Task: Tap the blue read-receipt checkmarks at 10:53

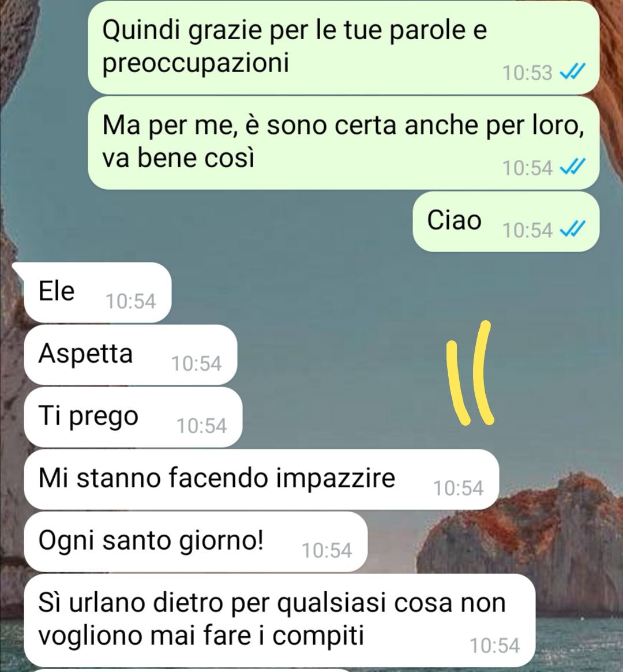Action: [x=572, y=72]
